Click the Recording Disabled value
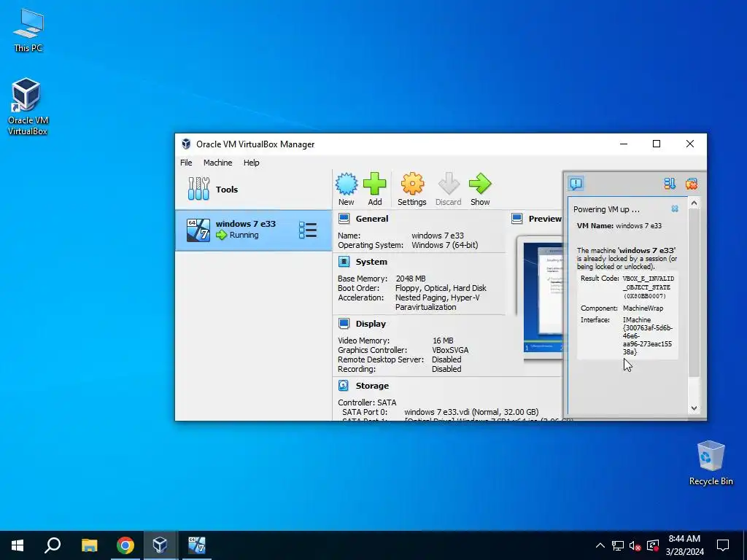Viewport: 747px width, 560px height. click(446, 369)
